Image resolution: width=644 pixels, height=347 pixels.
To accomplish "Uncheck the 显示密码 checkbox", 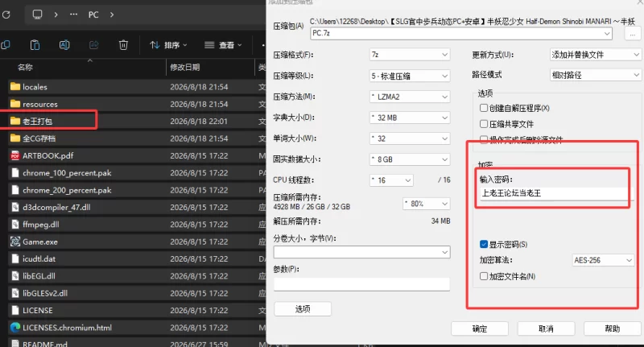I will 484,244.
